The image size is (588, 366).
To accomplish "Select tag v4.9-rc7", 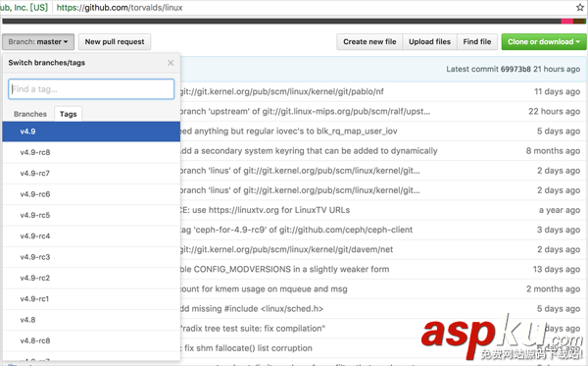I will (91, 174).
